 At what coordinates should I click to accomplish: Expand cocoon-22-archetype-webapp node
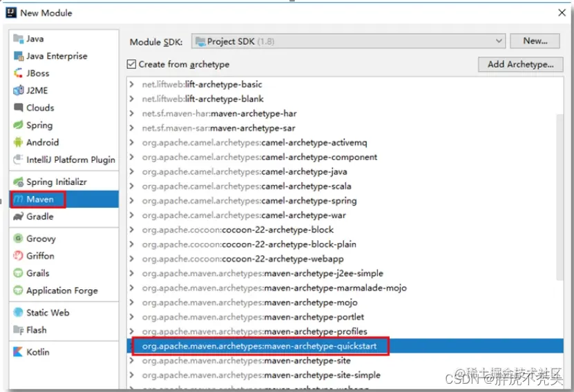click(132, 259)
